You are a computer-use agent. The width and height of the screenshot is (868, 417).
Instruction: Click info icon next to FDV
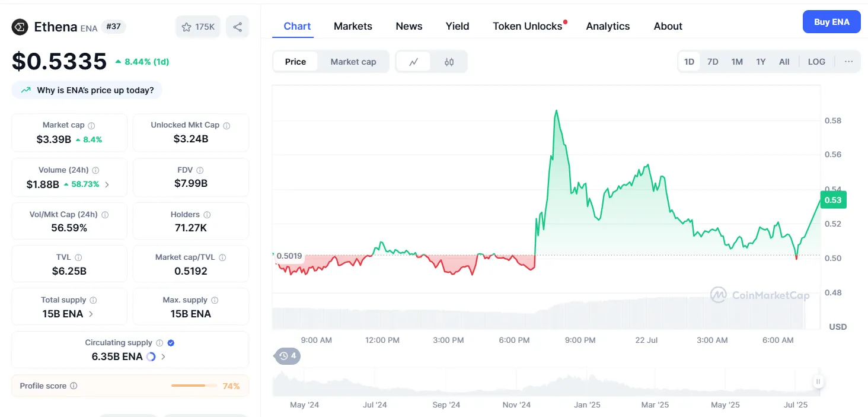pos(200,170)
